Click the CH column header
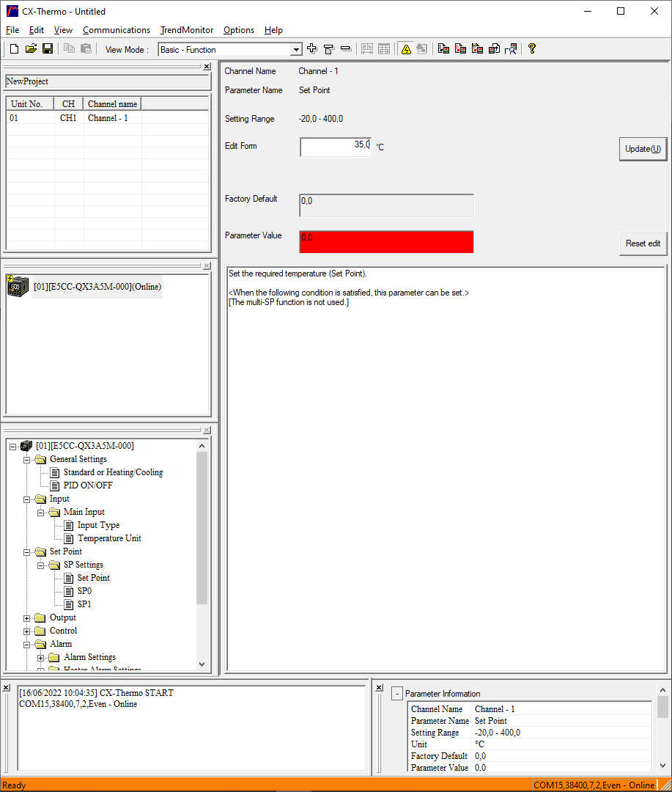Image resolution: width=672 pixels, height=792 pixels. click(x=69, y=104)
